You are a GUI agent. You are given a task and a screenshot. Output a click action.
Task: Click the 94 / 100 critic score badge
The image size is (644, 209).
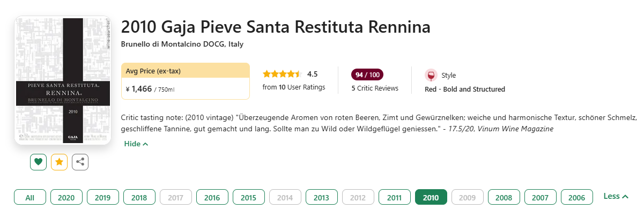(367, 74)
